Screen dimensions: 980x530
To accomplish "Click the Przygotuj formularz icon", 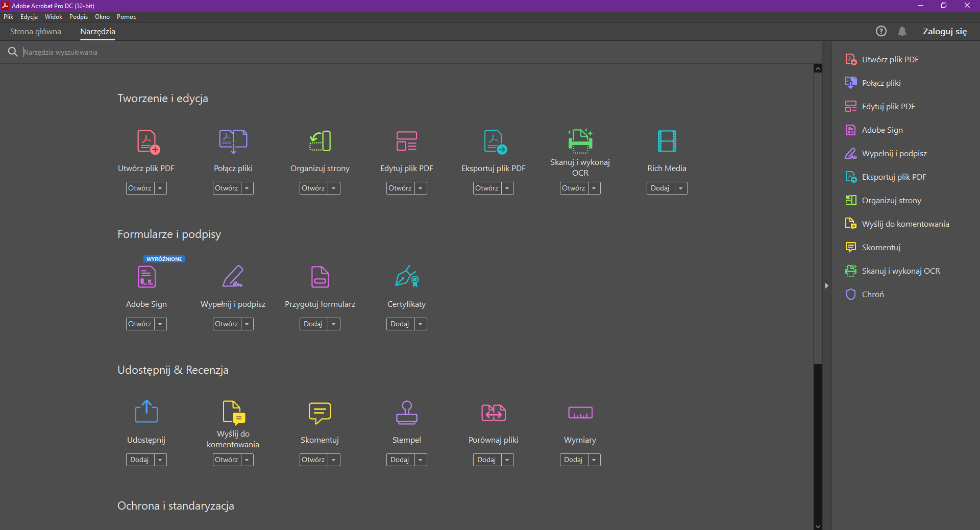I will (x=320, y=277).
